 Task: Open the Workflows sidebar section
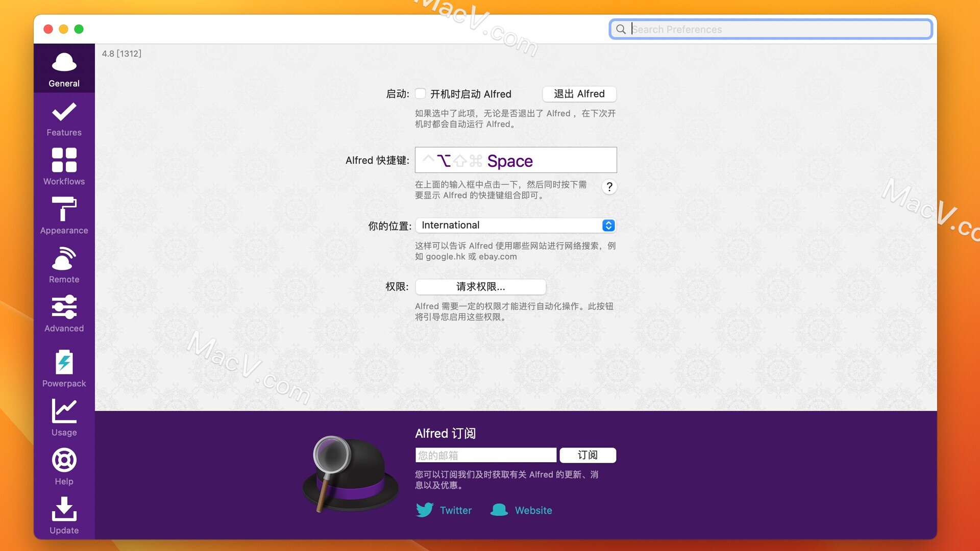point(64,167)
